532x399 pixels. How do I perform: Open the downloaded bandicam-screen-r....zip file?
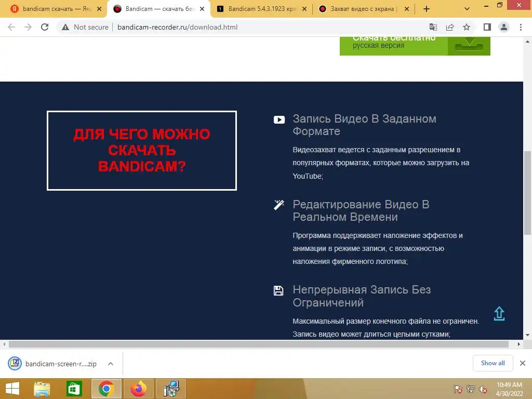[x=52, y=364]
